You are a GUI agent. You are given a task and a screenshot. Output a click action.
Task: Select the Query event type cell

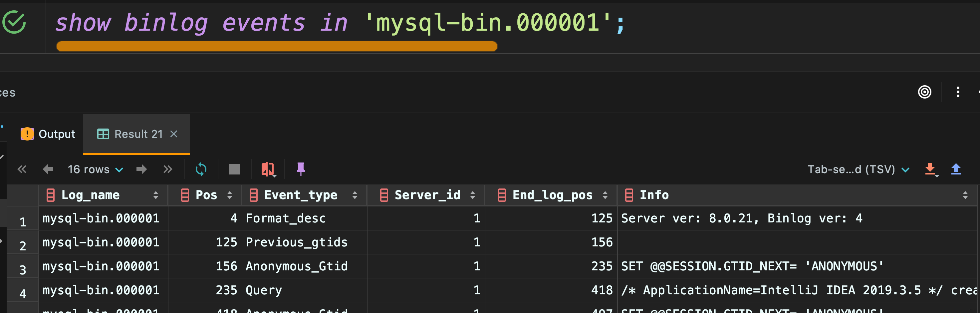[304, 290]
